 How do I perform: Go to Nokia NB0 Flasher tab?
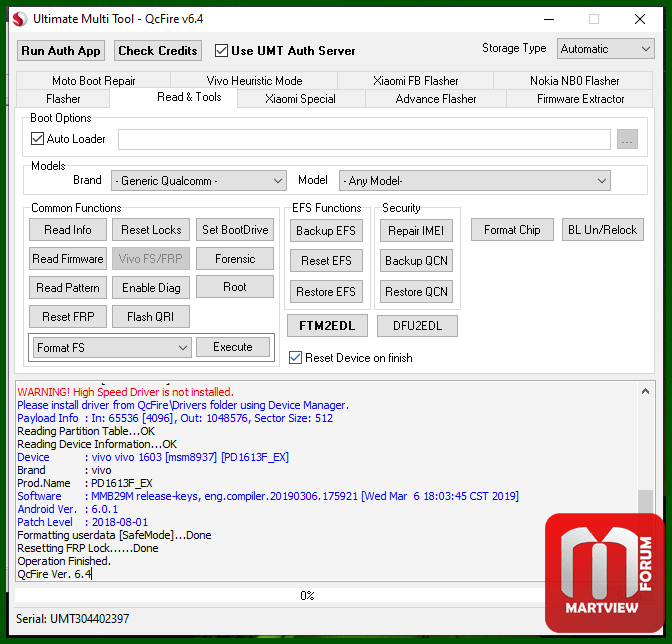click(x=574, y=81)
